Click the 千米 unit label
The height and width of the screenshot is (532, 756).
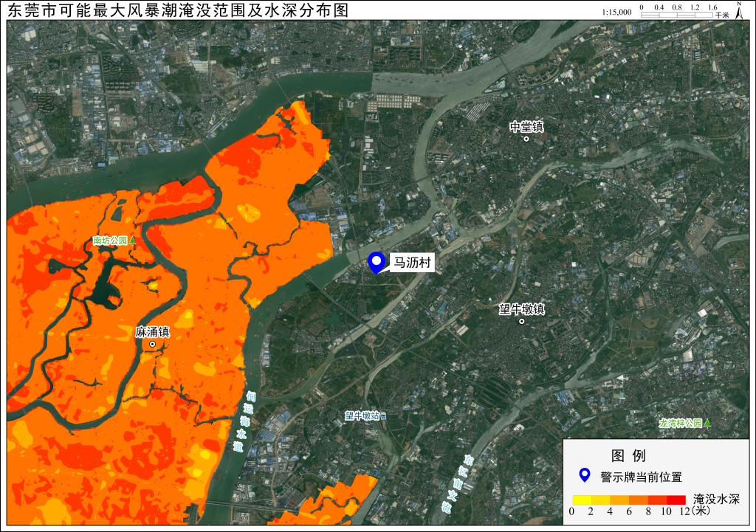click(x=722, y=15)
